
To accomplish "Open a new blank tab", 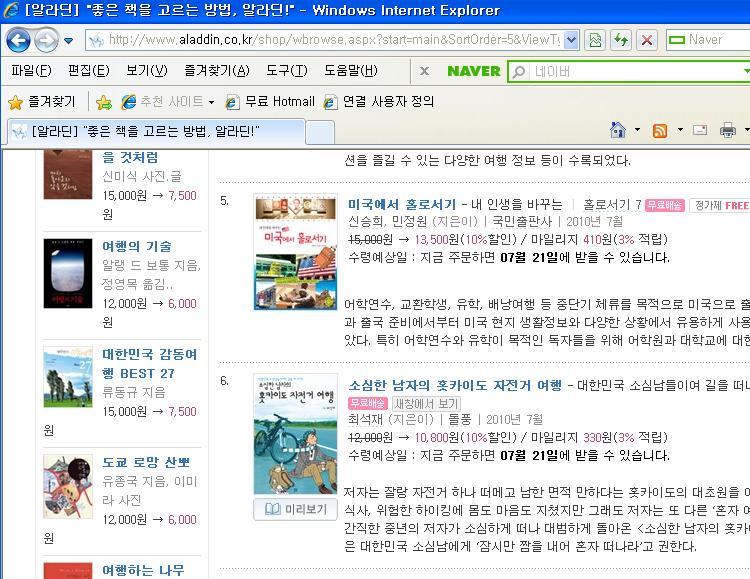I will (320, 132).
